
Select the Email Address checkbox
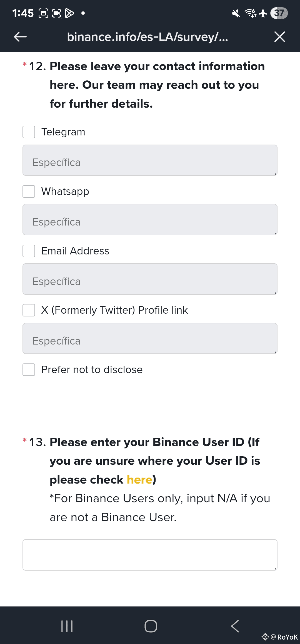click(29, 251)
